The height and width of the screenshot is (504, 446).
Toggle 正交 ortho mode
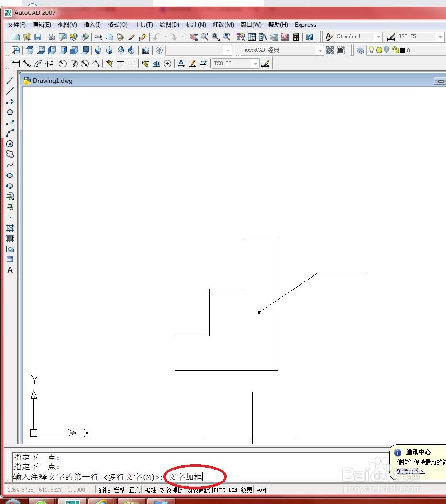click(134, 490)
